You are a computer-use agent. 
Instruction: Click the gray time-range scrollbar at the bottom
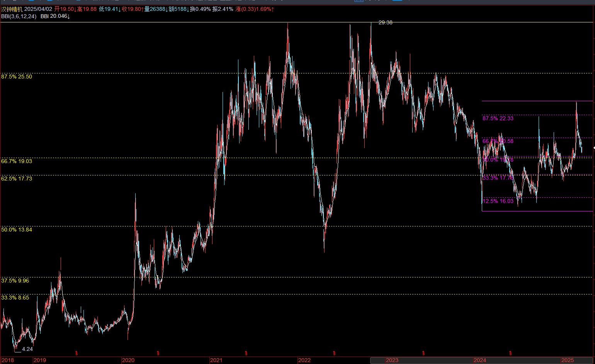[481, 360]
